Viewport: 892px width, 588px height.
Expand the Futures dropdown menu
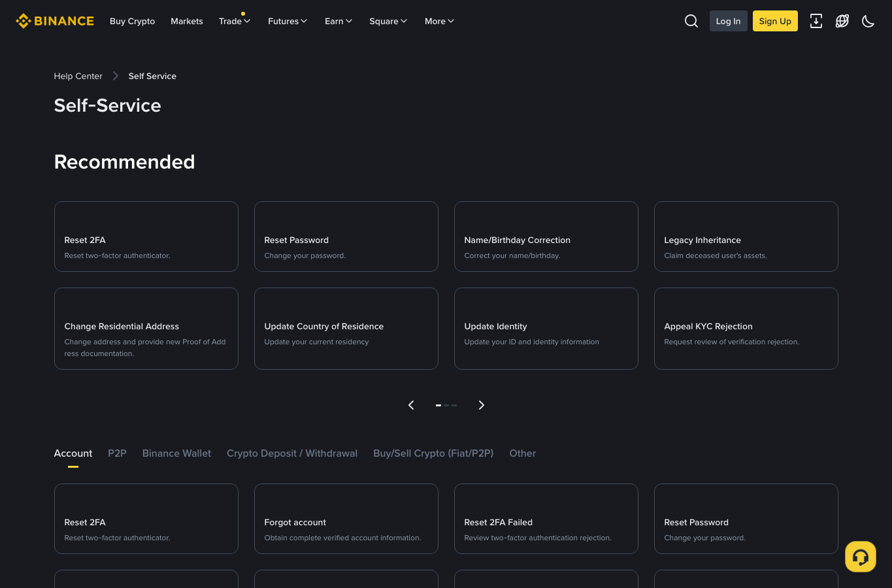click(x=288, y=21)
